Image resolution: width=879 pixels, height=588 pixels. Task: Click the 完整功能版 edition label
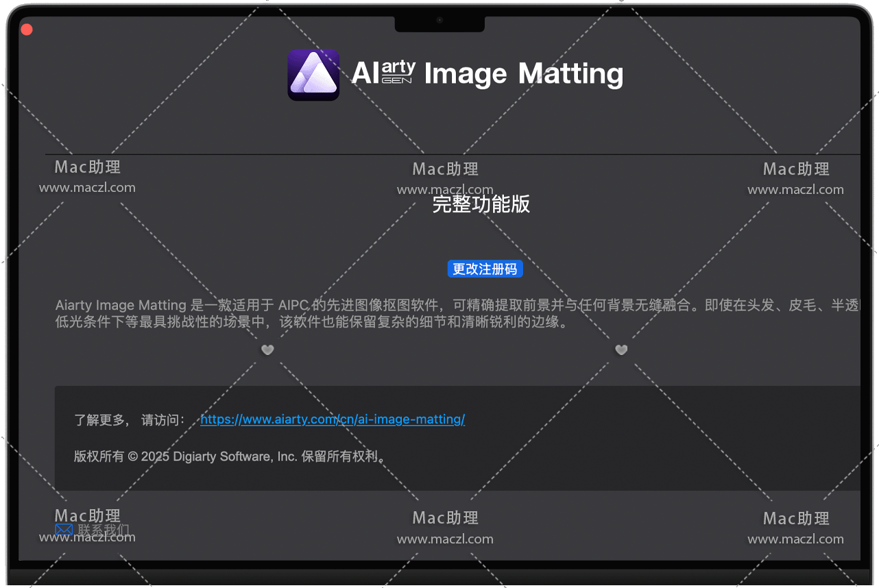tap(481, 204)
